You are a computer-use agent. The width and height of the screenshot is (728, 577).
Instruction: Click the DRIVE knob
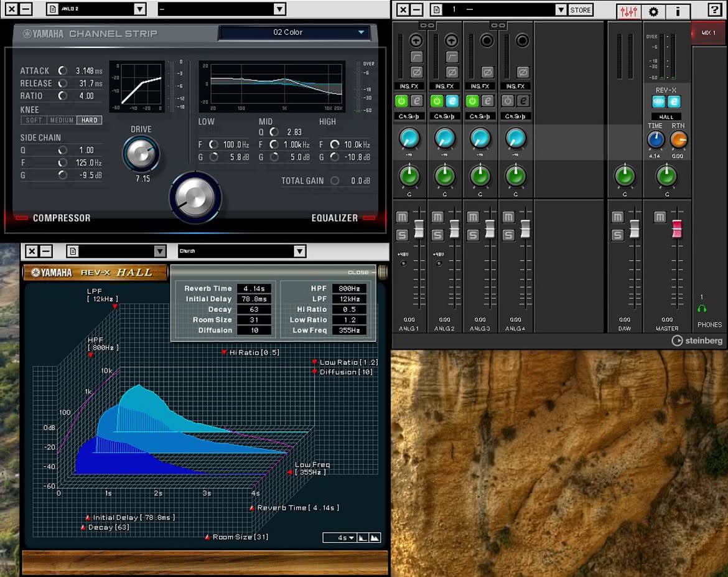pos(141,154)
